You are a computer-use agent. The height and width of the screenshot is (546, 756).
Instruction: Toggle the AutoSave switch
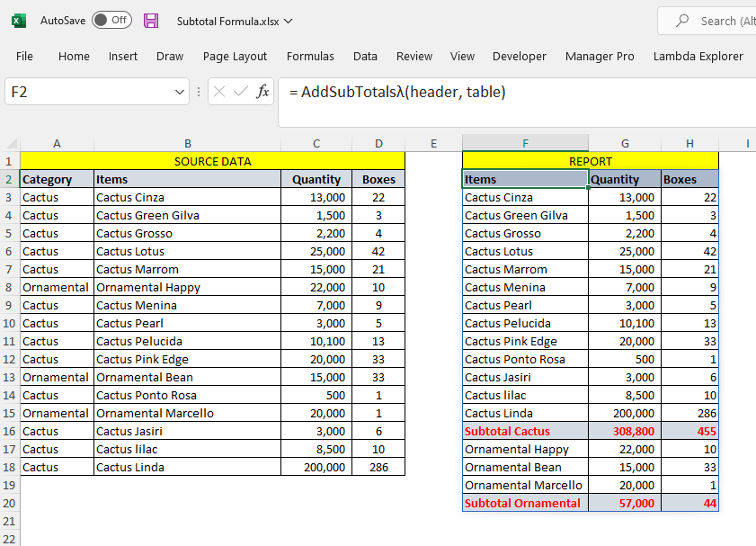click(x=111, y=21)
